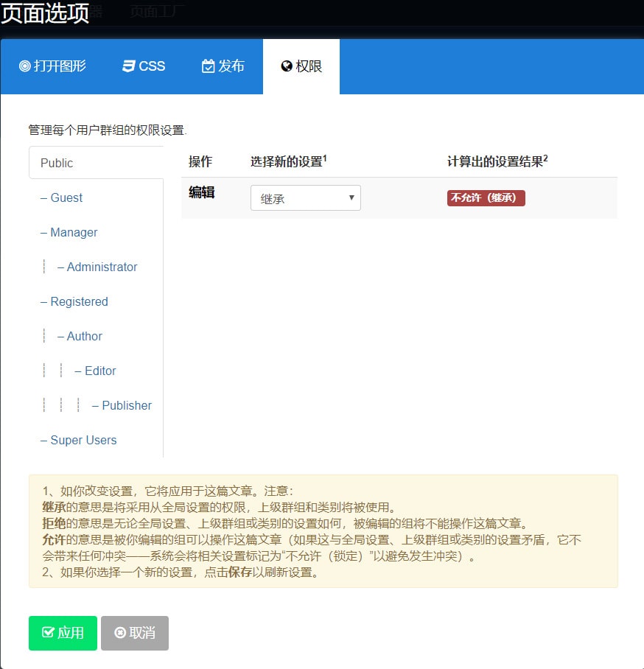Click the 操作 column header
Screen dimensions: 644x669
click(200, 161)
